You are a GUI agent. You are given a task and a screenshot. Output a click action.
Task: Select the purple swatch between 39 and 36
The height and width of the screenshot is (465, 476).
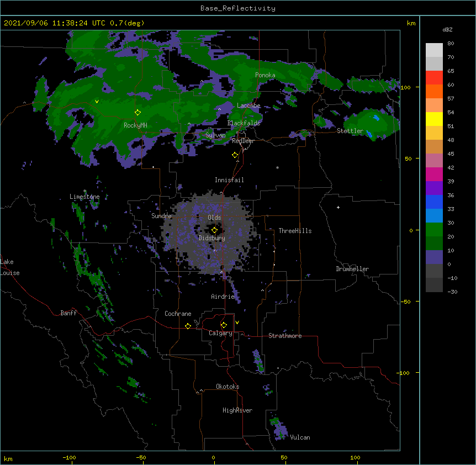pos(434,188)
